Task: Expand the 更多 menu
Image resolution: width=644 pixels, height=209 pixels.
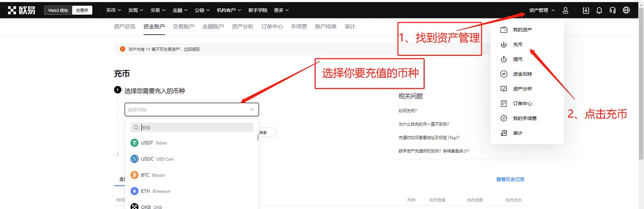Action: click(x=281, y=10)
